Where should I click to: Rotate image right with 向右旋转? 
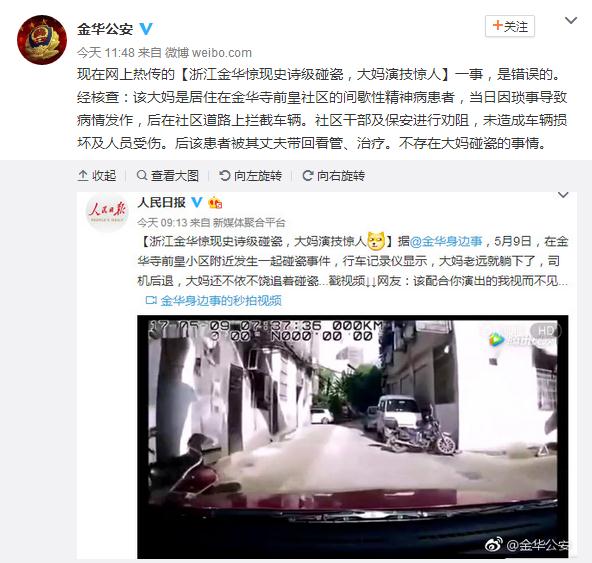(334, 176)
